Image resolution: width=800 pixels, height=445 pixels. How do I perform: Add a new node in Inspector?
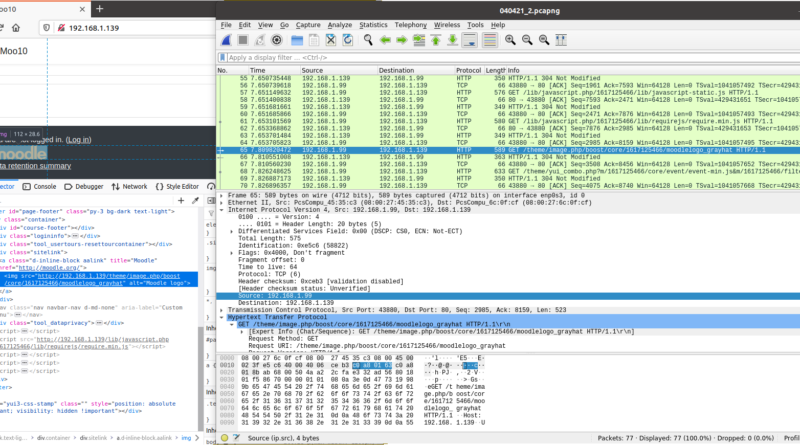181,201
